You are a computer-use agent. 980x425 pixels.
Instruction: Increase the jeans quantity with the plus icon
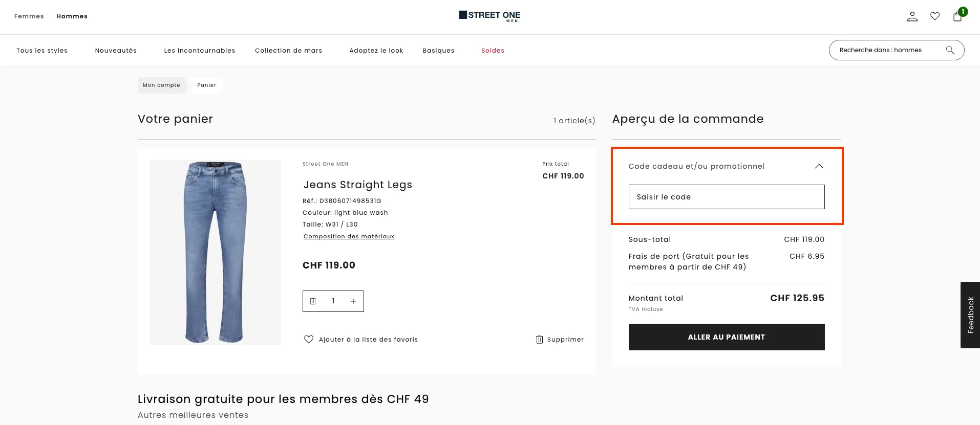[x=353, y=301]
